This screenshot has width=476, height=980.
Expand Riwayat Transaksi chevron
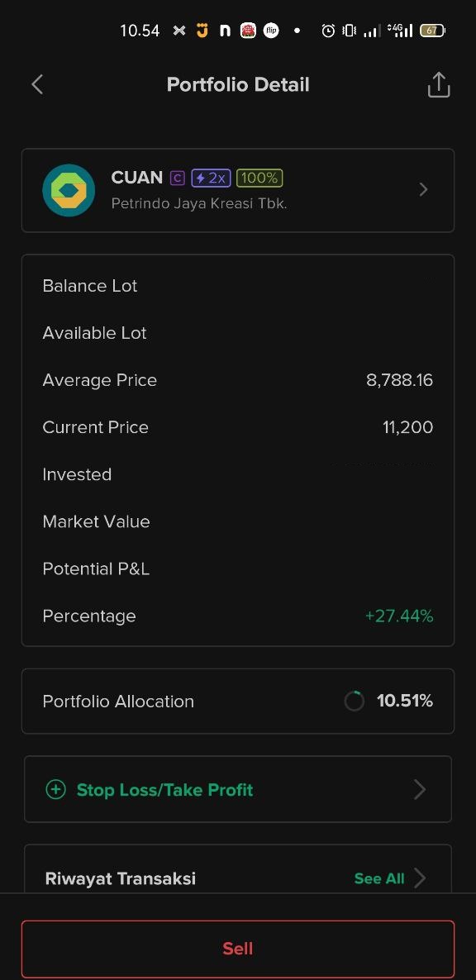coord(420,878)
